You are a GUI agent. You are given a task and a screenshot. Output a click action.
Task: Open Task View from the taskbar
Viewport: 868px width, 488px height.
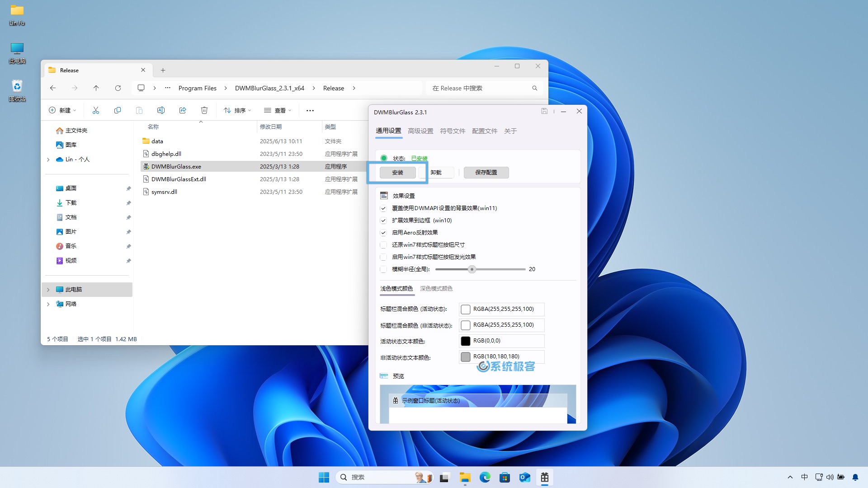coord(445,477)
